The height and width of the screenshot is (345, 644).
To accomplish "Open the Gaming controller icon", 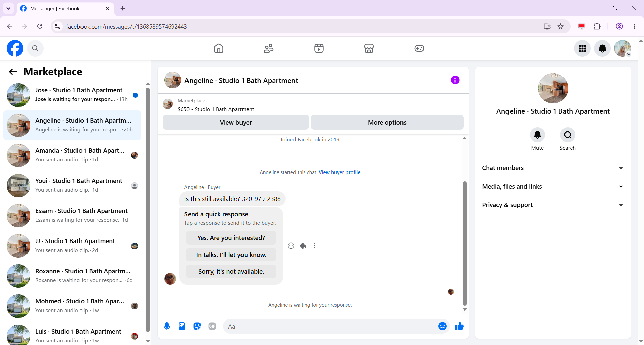I will (x=419, y=48).
